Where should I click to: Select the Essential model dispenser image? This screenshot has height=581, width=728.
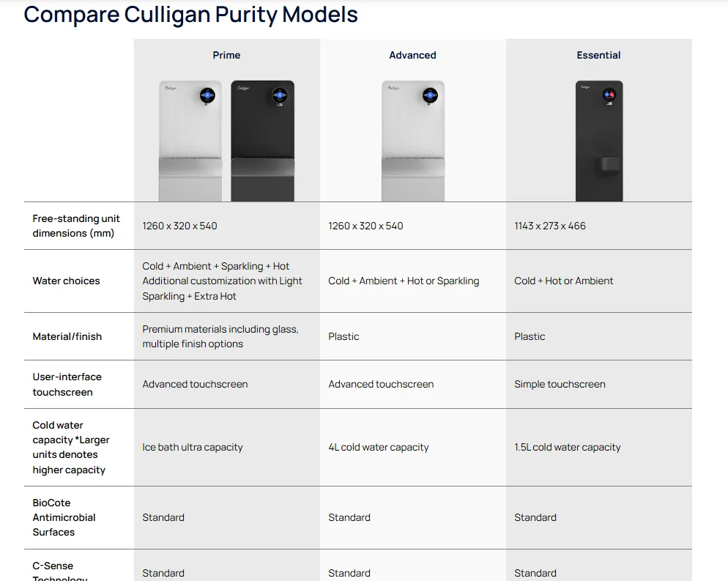click(x=598, y=141)
